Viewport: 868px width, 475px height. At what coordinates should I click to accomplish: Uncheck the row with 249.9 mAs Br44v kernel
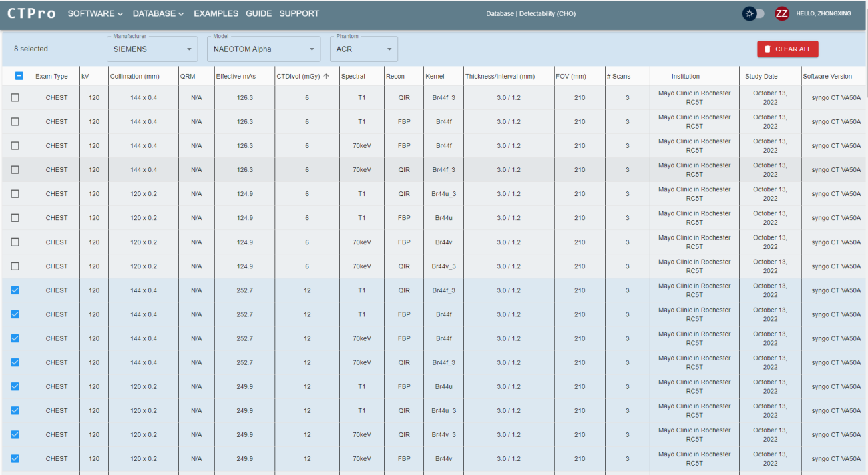pos(15,458)
